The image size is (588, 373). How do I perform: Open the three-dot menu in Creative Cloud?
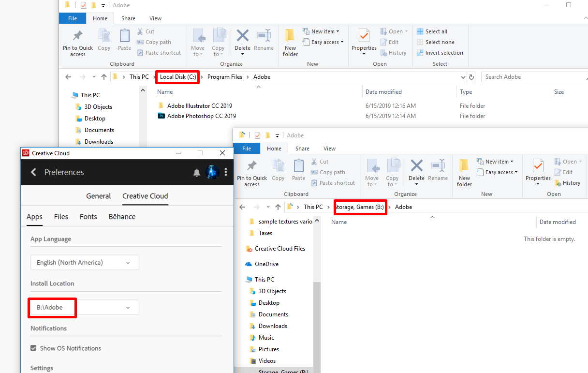225,172
